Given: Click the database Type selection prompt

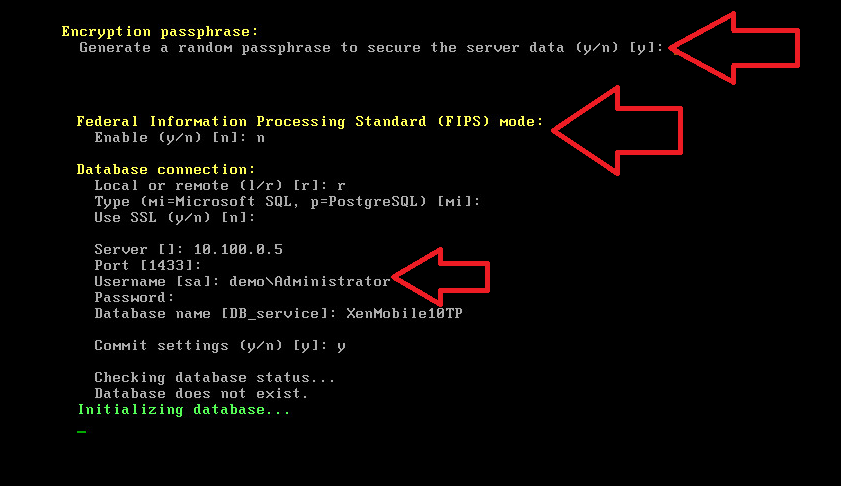Looking at the screenshot, I should click(x=287, y=202).
